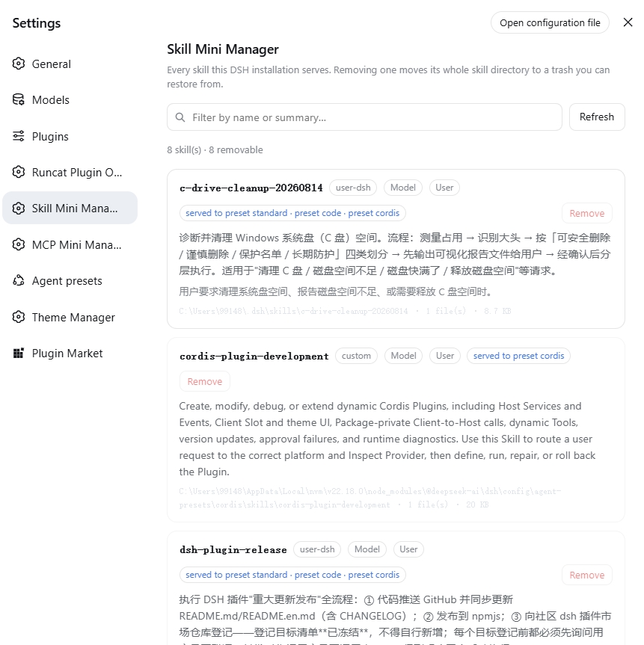Focus the Filter by name or summary field
644x645 pixels.
(364, 117)
